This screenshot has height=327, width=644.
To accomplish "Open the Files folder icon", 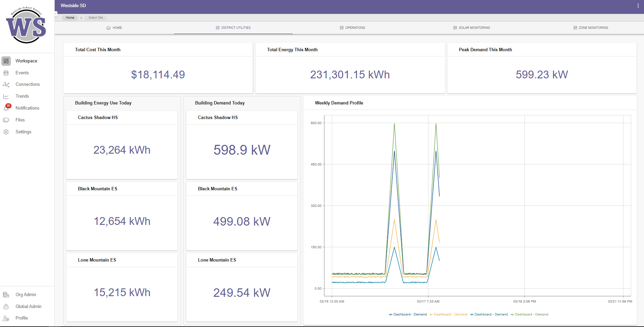I will (6, 120).
